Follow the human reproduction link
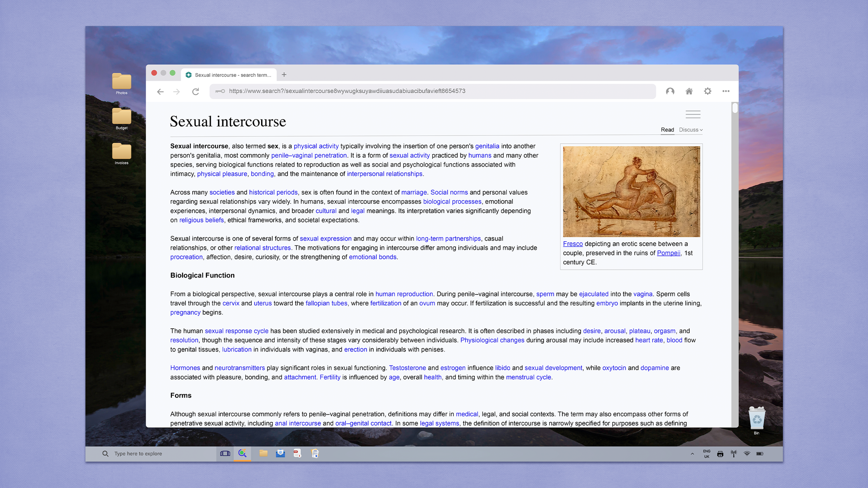The height and width of the screenshot is (488, 868). [404, 294]
